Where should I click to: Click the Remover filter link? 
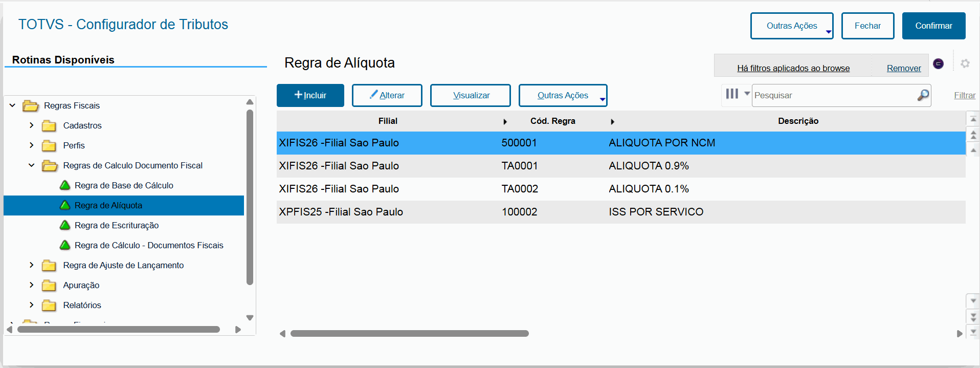coord(903,69)
